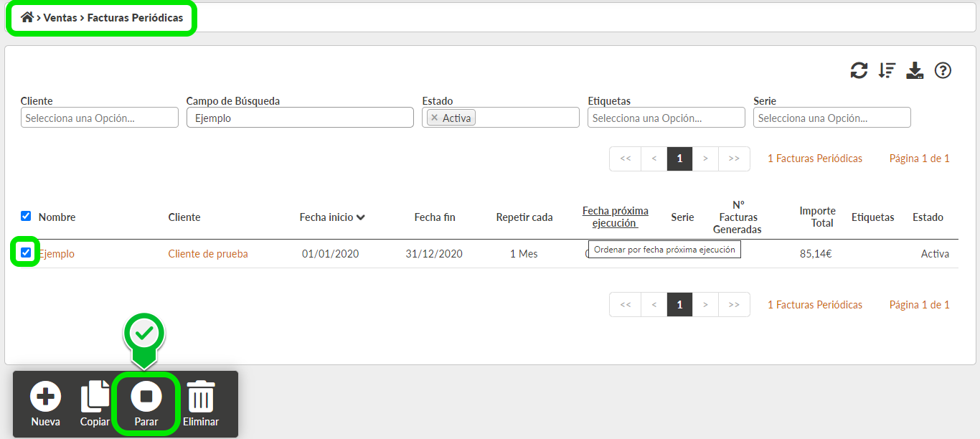Click the refresh list icon
Screen dimensions: 980x439
tap(859, 70)
